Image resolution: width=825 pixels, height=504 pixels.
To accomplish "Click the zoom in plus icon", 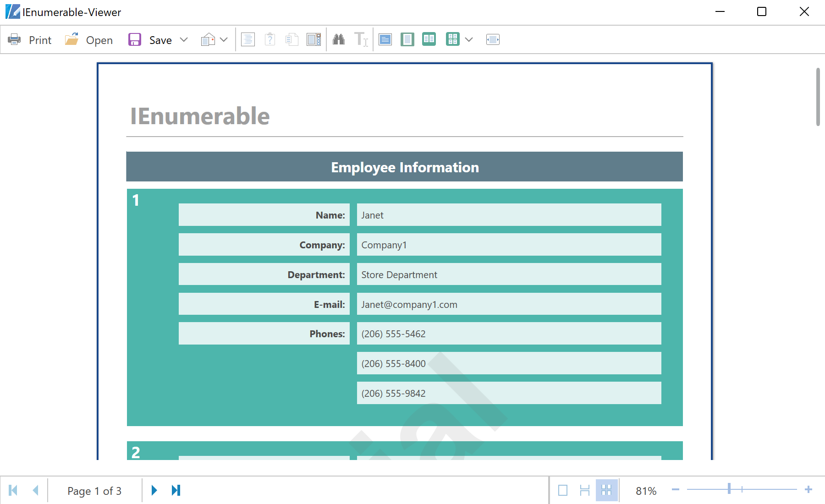I will 808,490.
